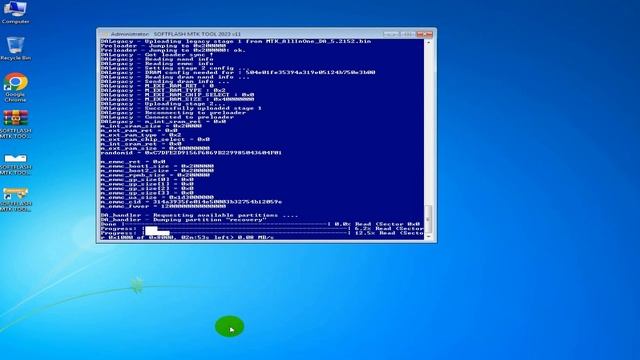Click the 'M_EXT_RAM_CHIP_SELECT : 0x0' line
Screen dimensions: 640x360
click(177, 95)
